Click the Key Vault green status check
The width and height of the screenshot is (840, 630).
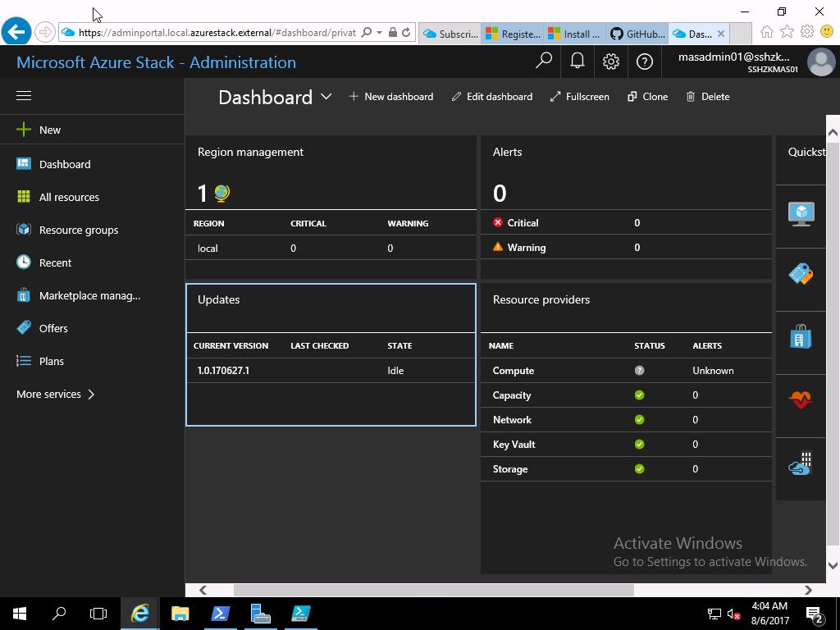point(639,444)
